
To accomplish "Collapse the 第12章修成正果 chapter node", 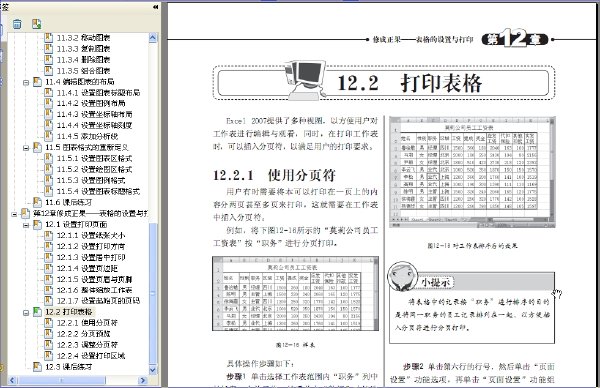I will [x=14, y=214].
